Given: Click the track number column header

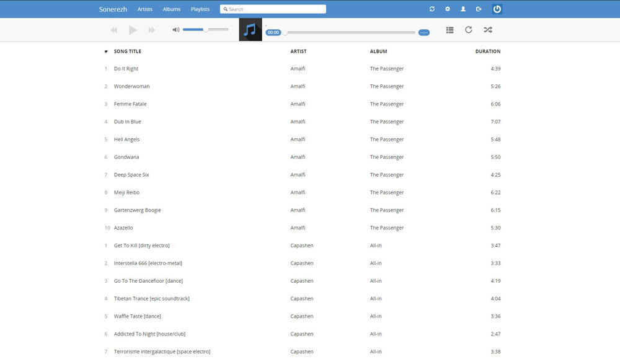Looking at the screenshot, I should click(x=106, y=51).
